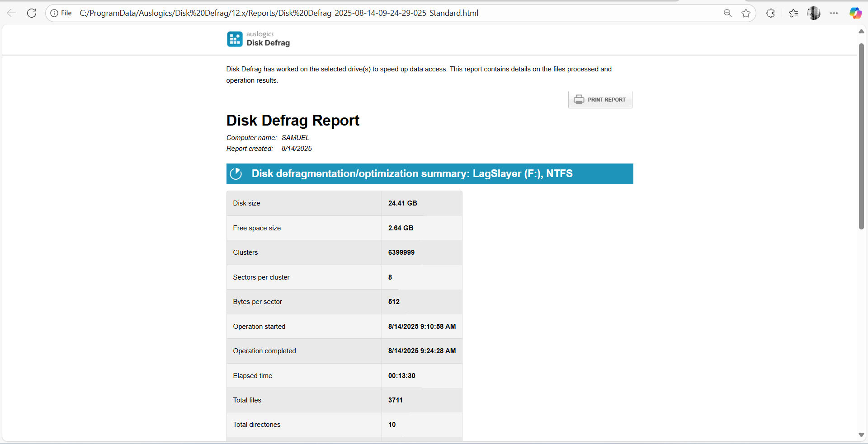Open the Favorites list icon
The width and height of the screenshot is (868, 444).
coord(793,13)
